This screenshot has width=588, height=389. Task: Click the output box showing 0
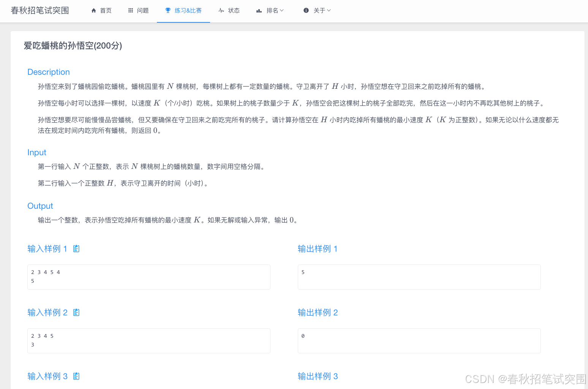click(419, 341)
